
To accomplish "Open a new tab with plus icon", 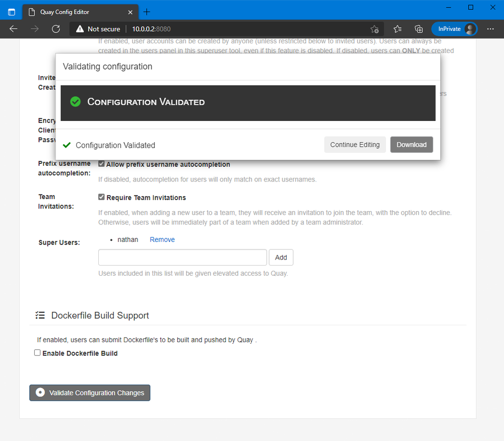I will [147, 12].
